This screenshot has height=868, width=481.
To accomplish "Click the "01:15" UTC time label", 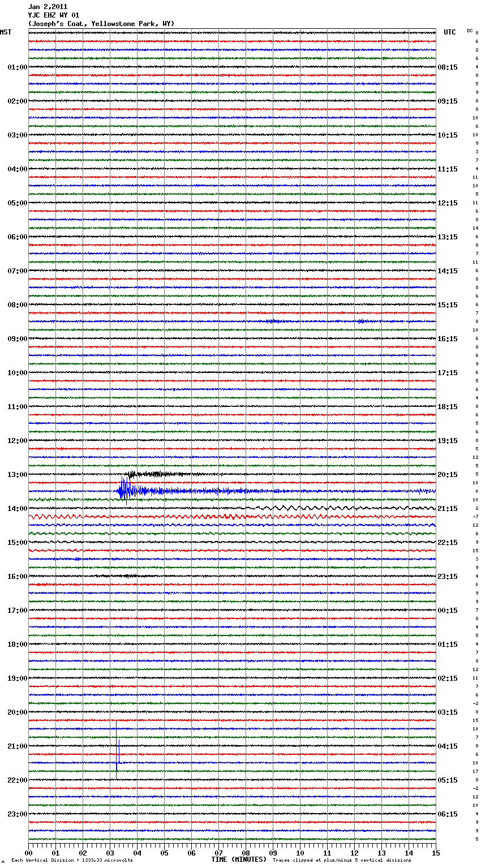I will pyautogui.click(x=448, y=644).
